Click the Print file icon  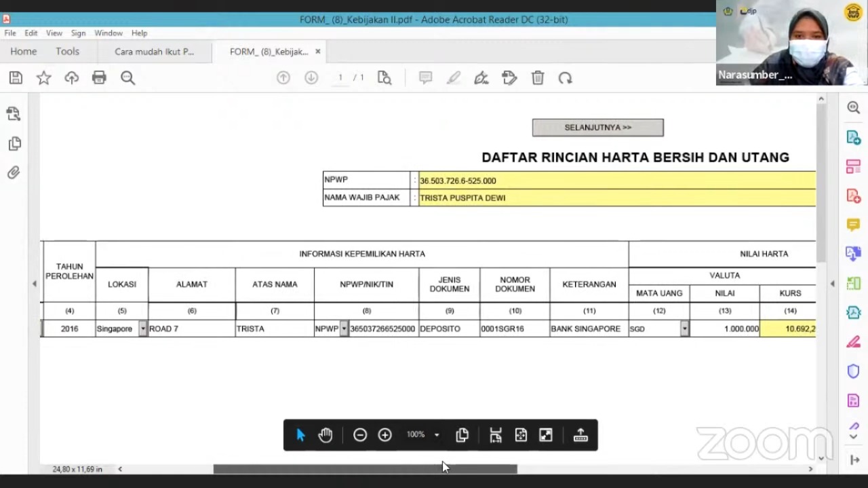(99, 78)
